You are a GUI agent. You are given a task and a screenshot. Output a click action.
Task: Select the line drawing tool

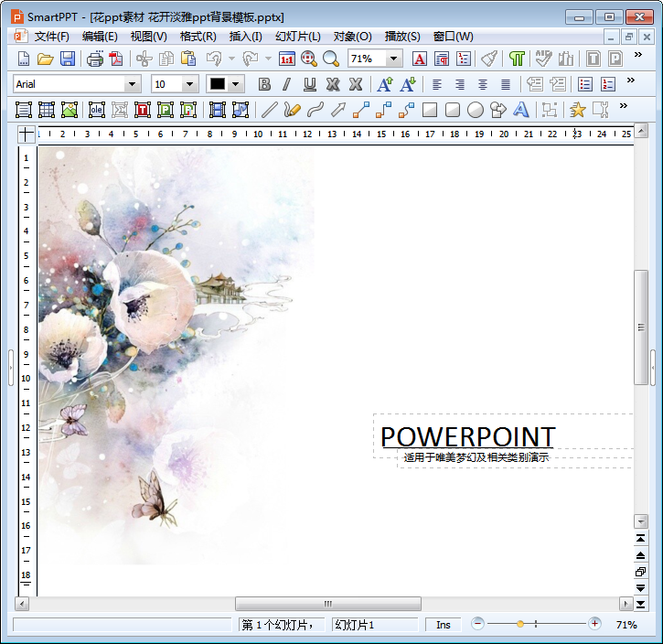click(270, 110)
